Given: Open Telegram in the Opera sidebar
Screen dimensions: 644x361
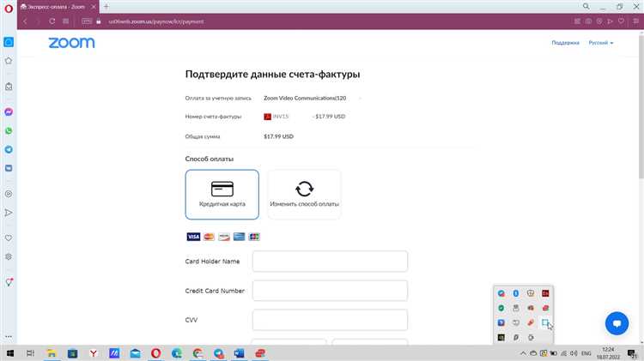Looking at the screenshot, I should pos(9,149).
